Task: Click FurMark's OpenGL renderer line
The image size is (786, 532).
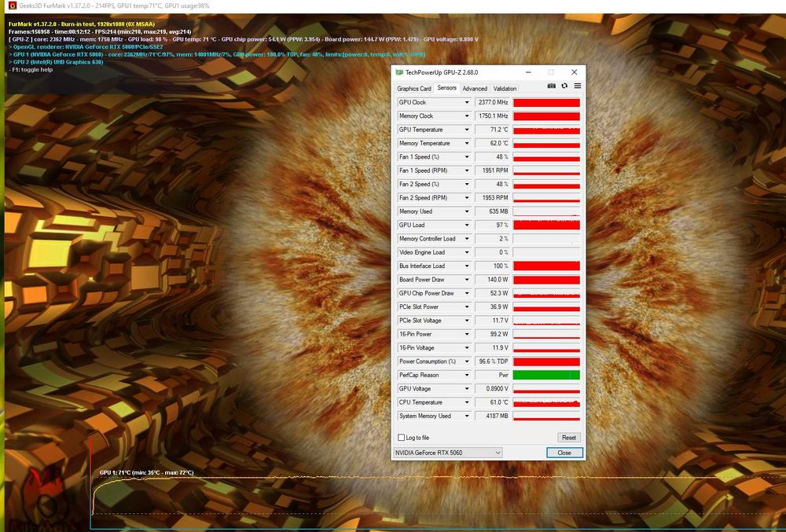Action: pos(86,46)
